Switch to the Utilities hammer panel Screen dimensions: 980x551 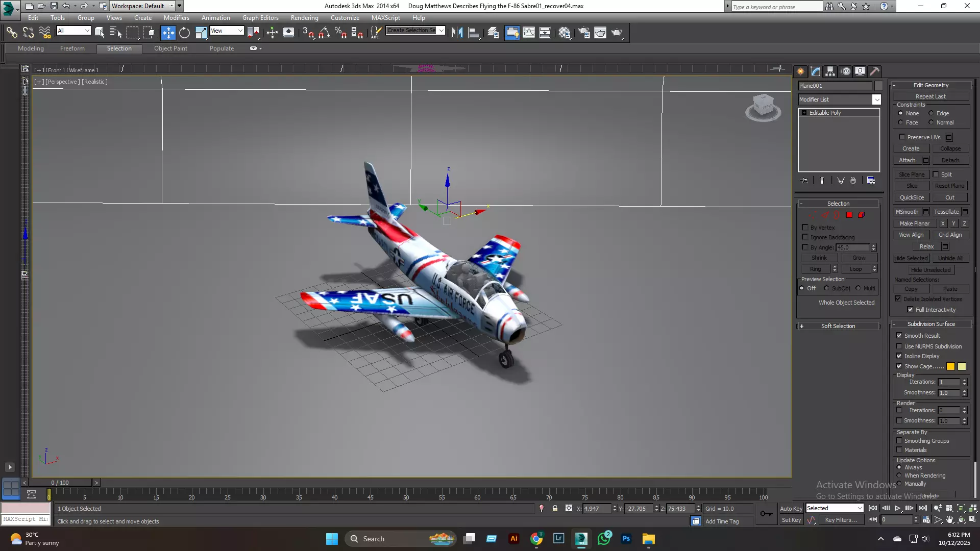point(874,71)
